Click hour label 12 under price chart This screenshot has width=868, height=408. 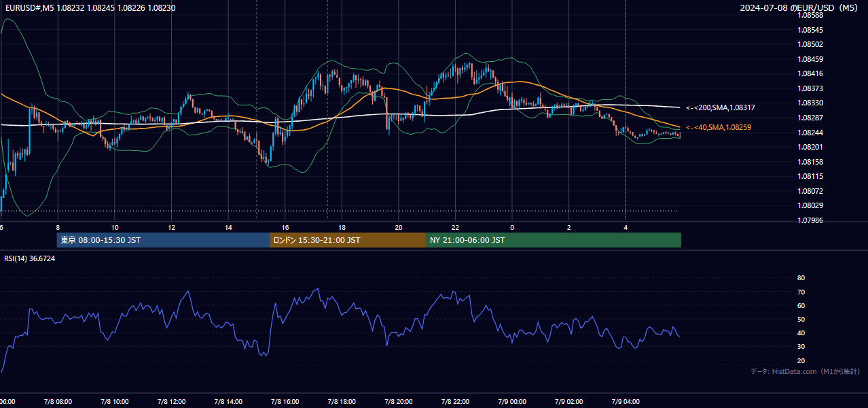tap(171, 228)
